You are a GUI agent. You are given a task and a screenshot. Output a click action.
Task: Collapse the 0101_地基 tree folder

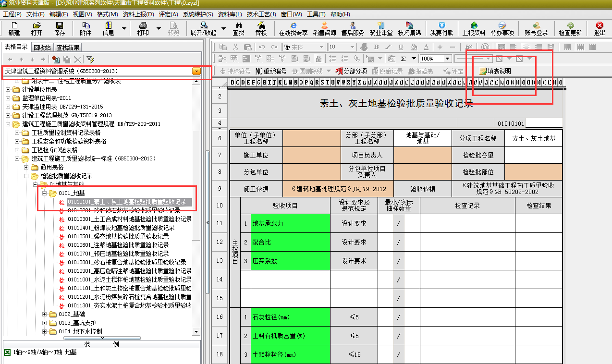[x=45, y=193]
